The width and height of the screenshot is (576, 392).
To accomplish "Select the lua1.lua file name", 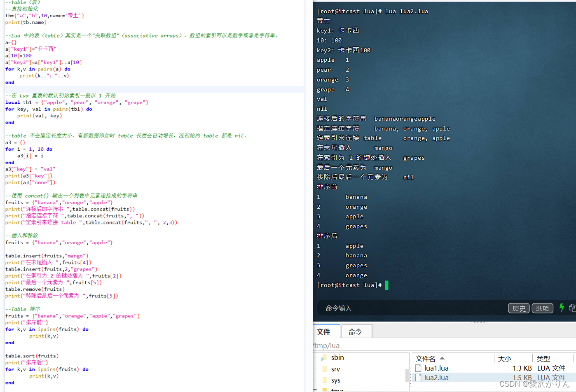I will 436,368.
